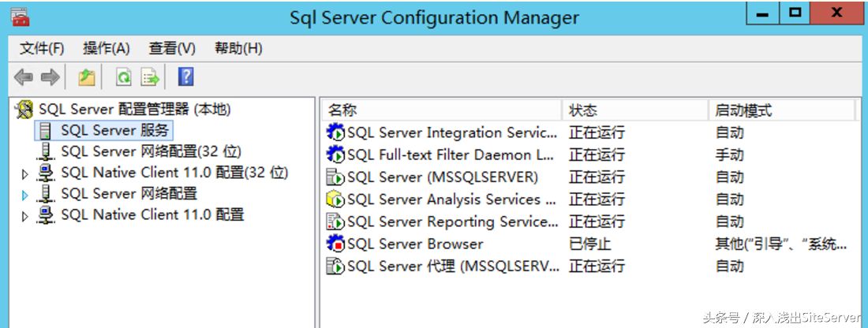The image size is (868, 328).
Task: Click 自动 start mode of Analysis Services
Action: (x=729, y=199)
